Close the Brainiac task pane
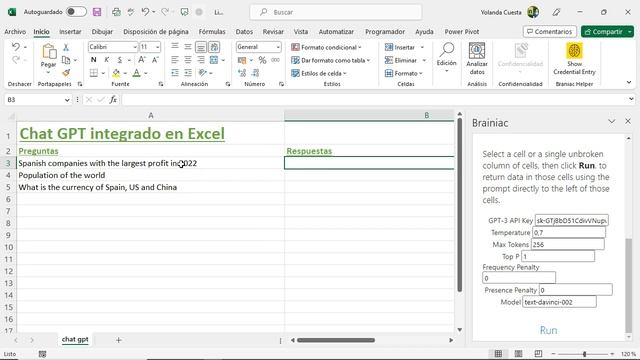The width and height of the screenshot is (640, 360). [x=628, y=122]
